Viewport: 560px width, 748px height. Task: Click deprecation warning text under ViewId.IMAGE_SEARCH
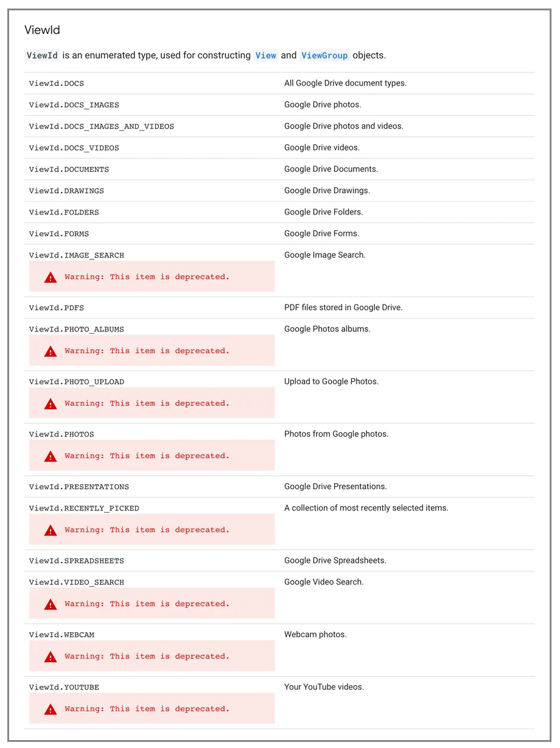pos(147,277)
